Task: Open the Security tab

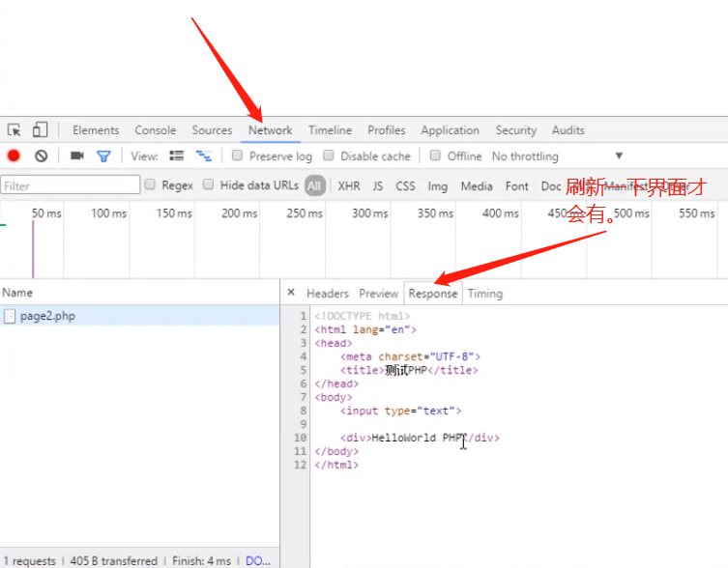Action: (x=516, y=130)
